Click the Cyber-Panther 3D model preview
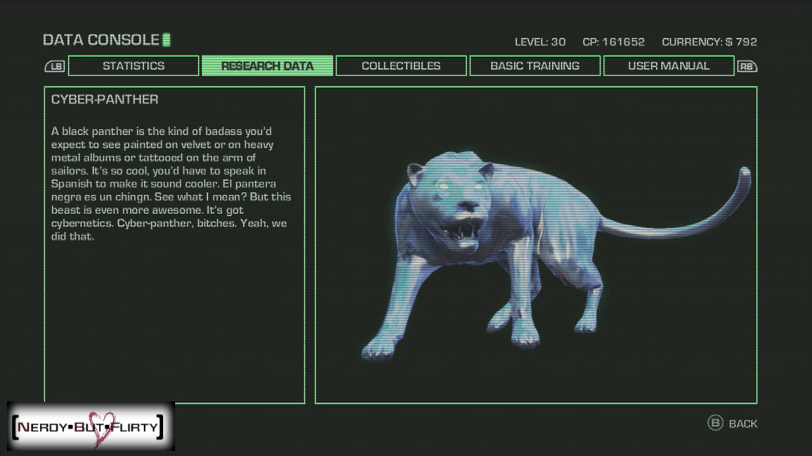Screen dimensions: 812x456 pyautogui.click(x=556, y=255)
